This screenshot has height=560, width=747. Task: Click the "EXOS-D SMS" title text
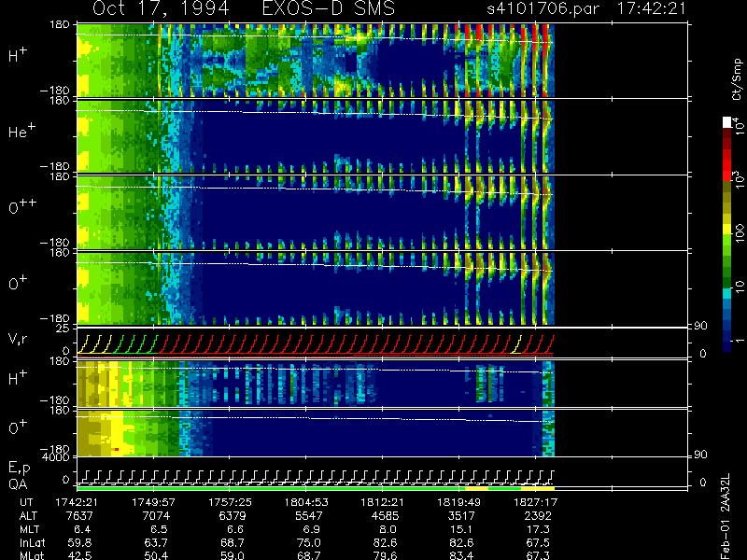tap(329, 8)
